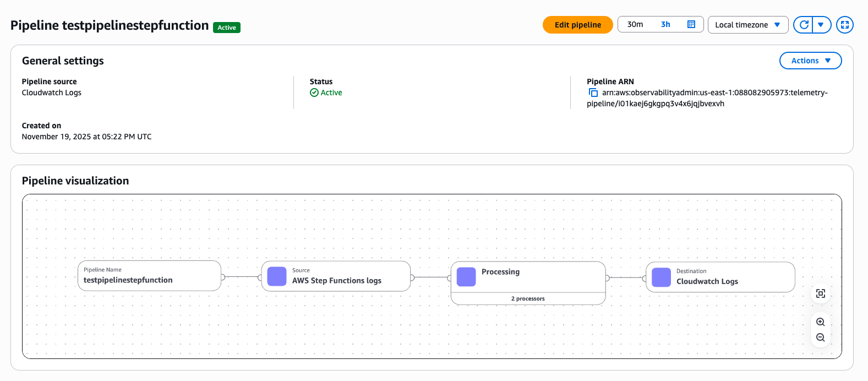Click the Destination node purple icon

661,277
